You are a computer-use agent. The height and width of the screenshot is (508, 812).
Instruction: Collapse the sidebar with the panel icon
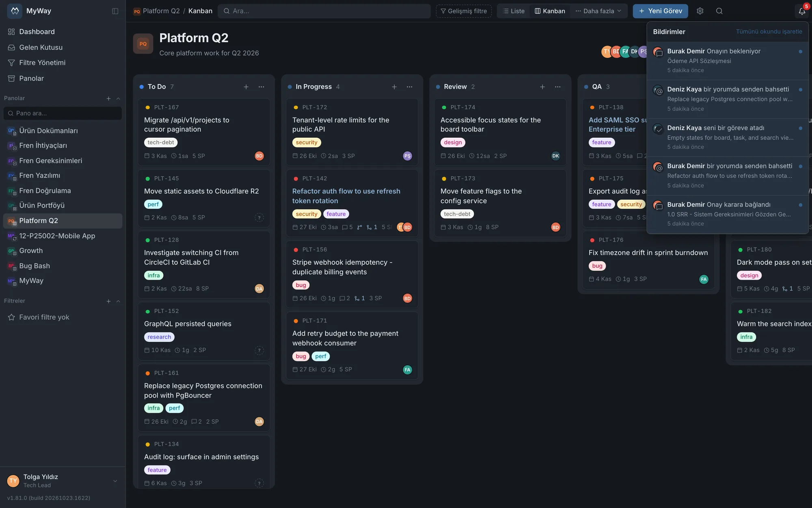click(115, 11)
